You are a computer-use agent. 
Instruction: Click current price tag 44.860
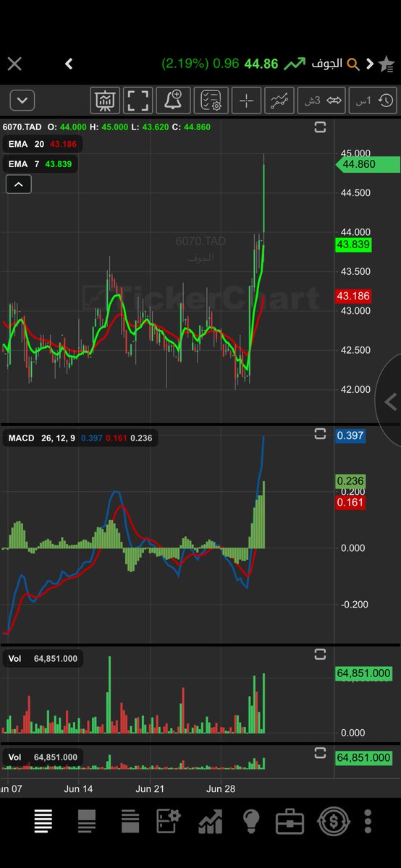point(368,164)
